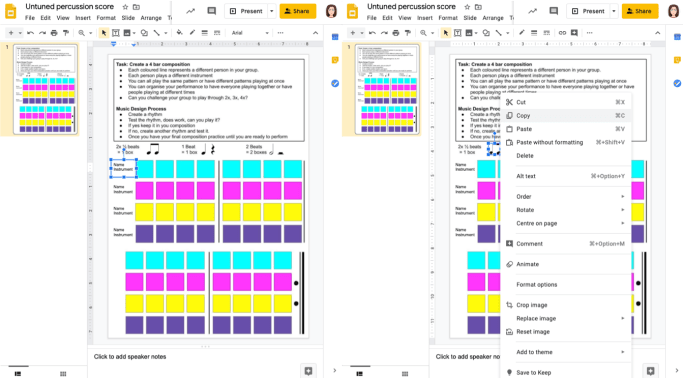Choose Copy from the context menu
Viewport: 683px width, 378px height.
pos(565,115)
